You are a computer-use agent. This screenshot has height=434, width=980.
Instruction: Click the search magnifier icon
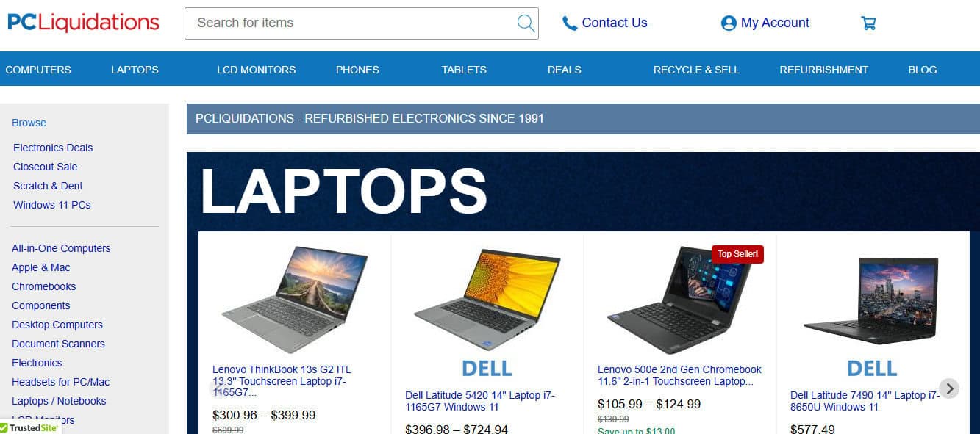coord(526,23)
